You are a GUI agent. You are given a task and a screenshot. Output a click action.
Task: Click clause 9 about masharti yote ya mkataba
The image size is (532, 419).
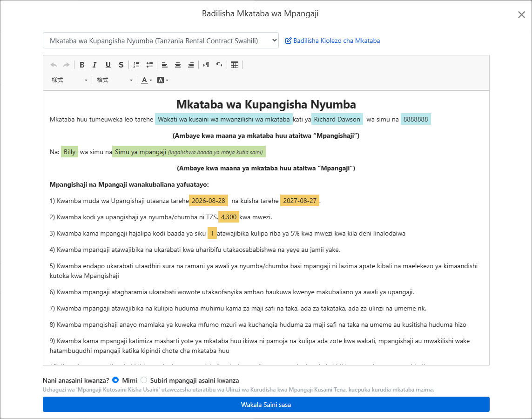pyautogui.click(x=260, y=346)
